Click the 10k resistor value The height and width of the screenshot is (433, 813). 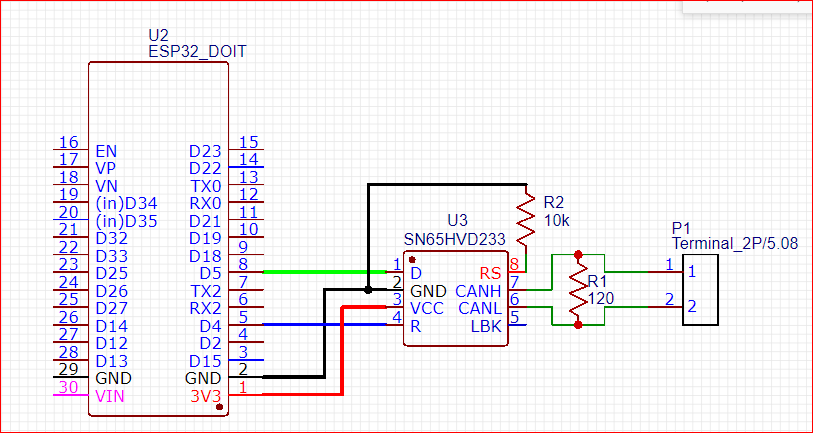pos(557,221)
